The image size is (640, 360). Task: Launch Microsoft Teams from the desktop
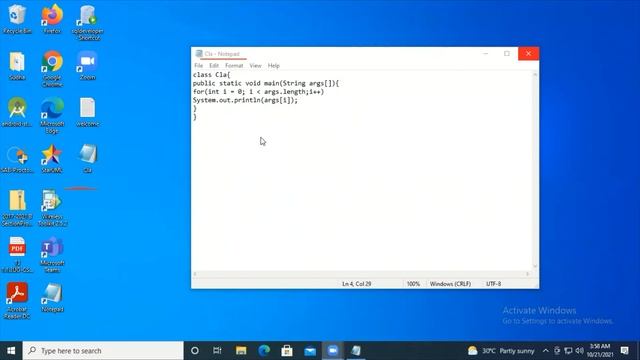coord(52,254)
